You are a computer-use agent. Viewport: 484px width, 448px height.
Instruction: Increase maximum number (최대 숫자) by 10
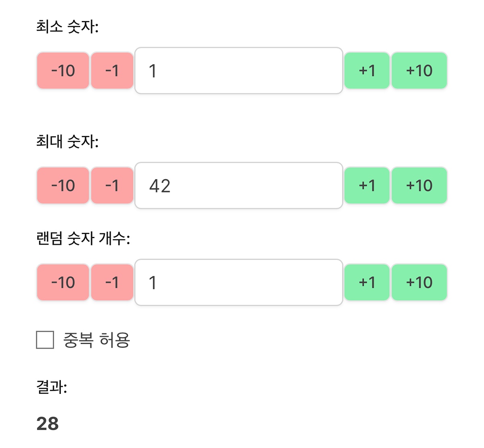[x=419, y=186]
